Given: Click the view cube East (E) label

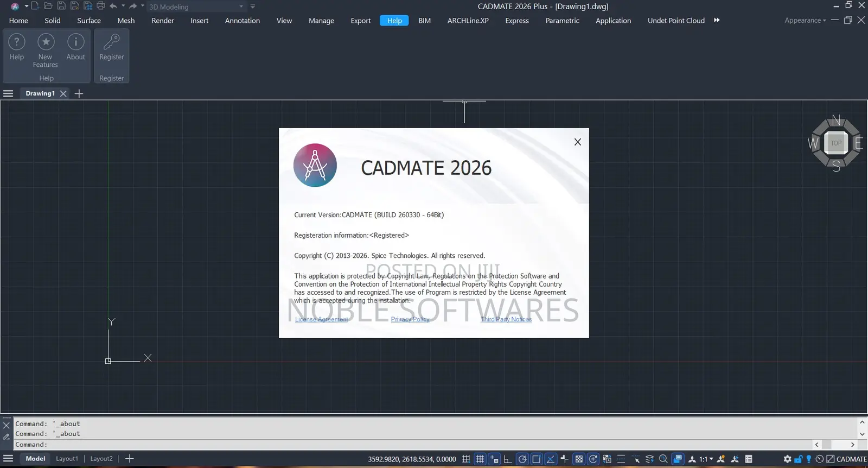Looking at the screenshot, I should tap(858, 143).
